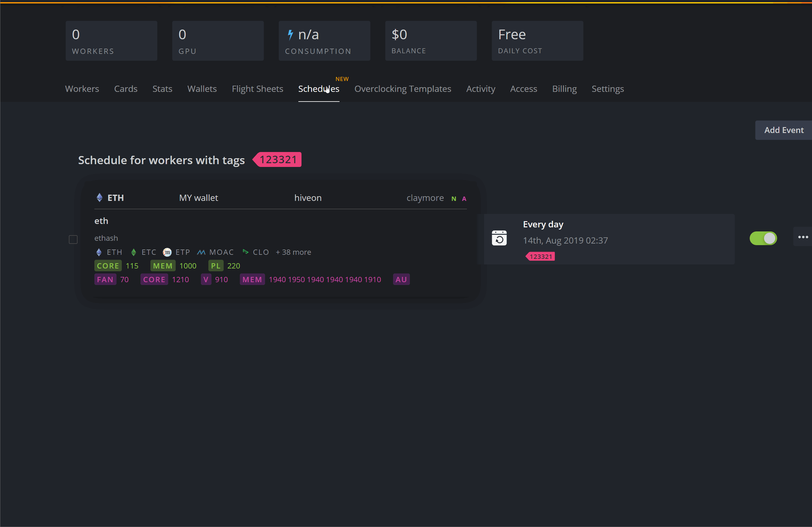Click the MOAC coin icon

click(x=201, y=252)
